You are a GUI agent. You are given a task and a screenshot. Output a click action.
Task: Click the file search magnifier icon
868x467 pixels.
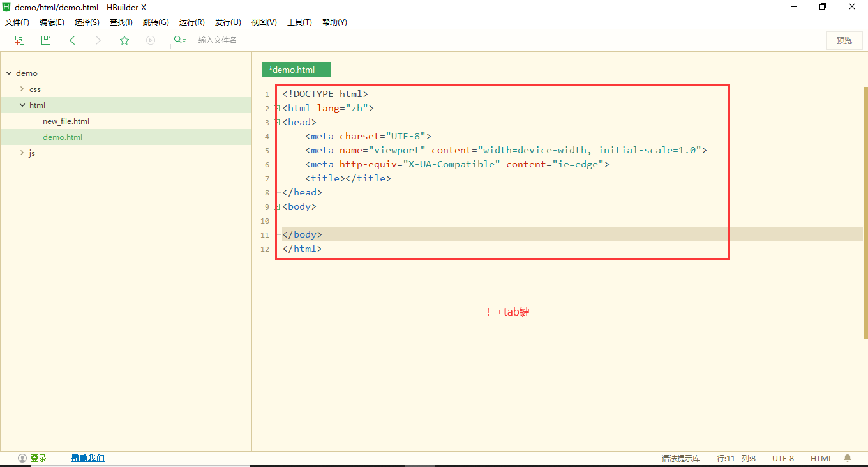(179, 40)
